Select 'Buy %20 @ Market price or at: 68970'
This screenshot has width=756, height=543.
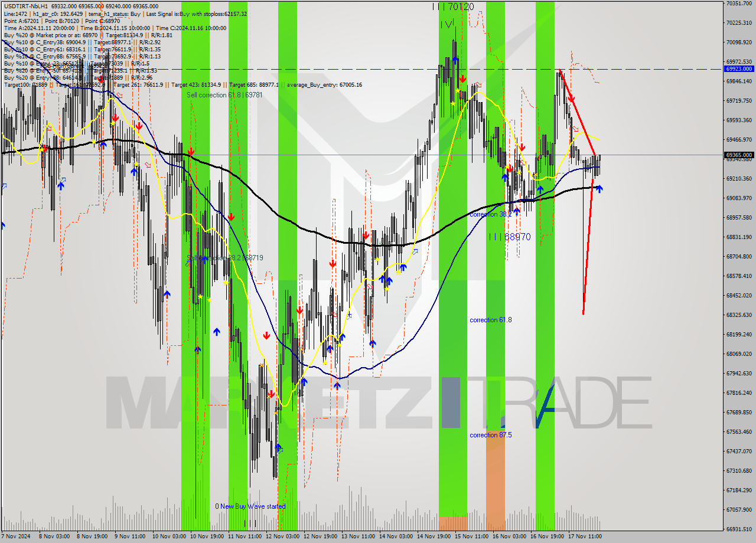(x=50, y=35)
